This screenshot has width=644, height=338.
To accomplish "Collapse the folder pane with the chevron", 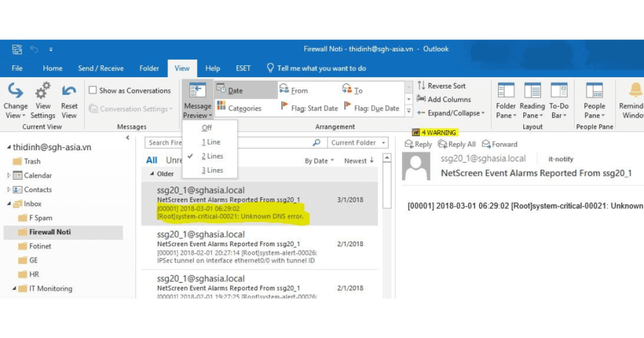I will pyautogui.click(x=128, y=138).
